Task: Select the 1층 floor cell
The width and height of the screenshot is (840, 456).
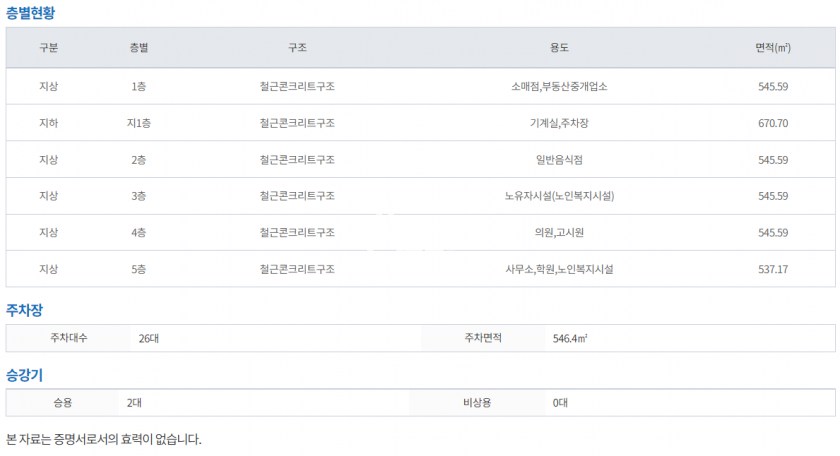Action: [x=139, y=86]
